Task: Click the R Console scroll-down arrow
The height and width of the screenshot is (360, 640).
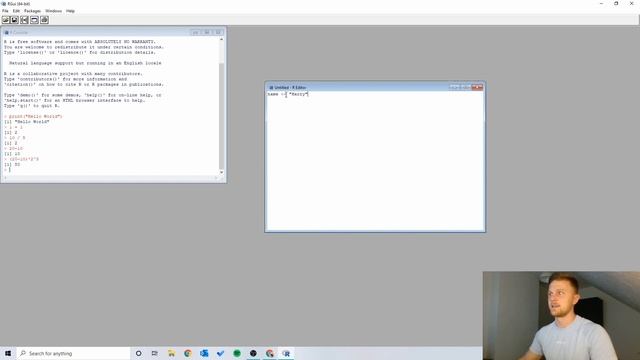Action: [x=222, y=172]
